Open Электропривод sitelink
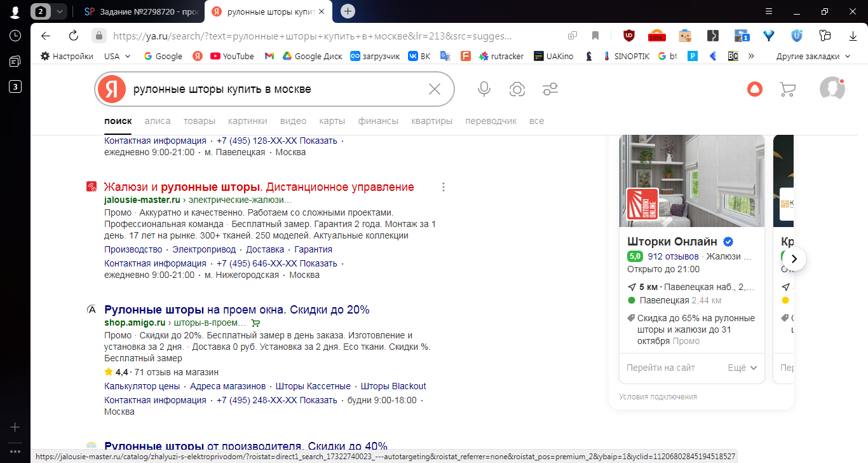The image size is (868, 463). coord(204,249)
